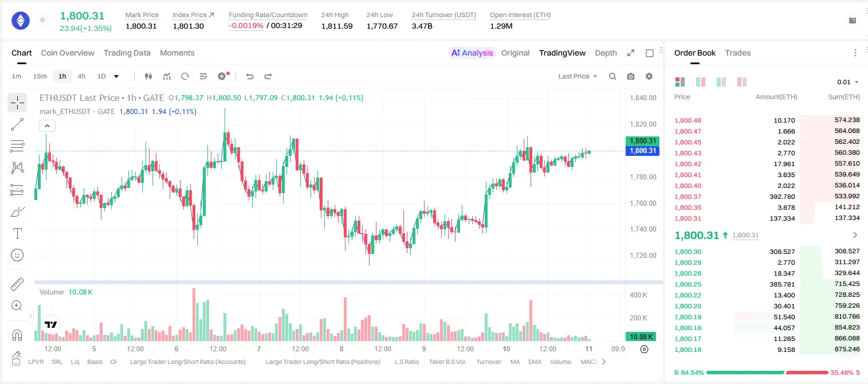Viewport: 868px width, 384px height.
Task: Select the ruler measure tool
Action: [17, 284]
